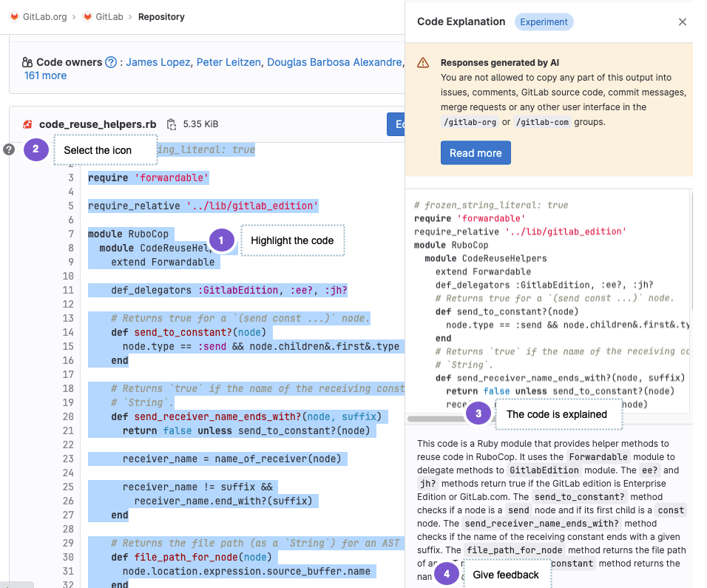Click "module RuboCop" in explanation panel code
This screenshot has width=707, height=588.
pyautogui.click(x=451, y=245)
